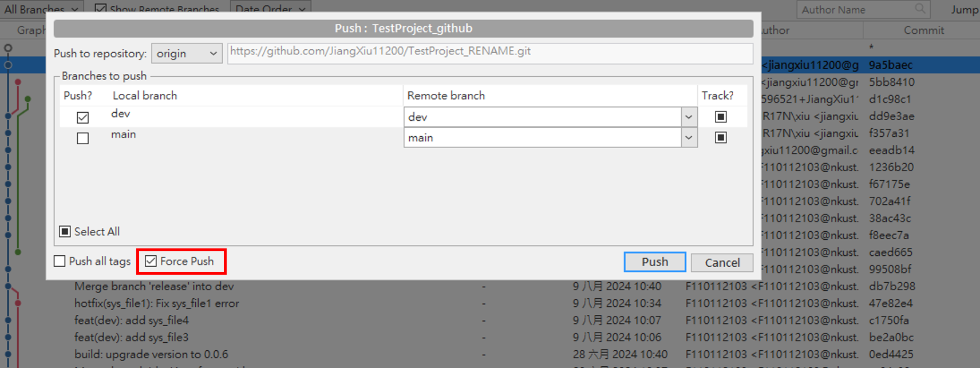
Task: Click commit hash 0ed4425
Action: (891, 354)
